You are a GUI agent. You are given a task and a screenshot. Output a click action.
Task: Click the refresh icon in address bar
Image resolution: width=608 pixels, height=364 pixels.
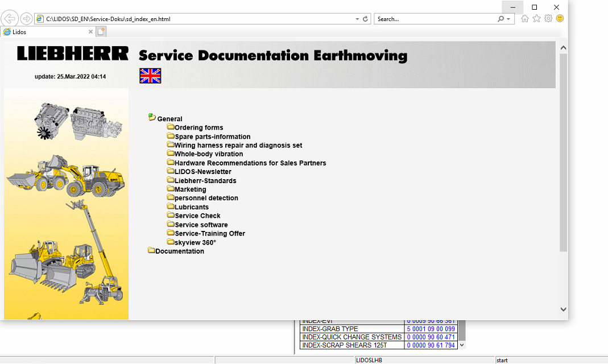365,19
